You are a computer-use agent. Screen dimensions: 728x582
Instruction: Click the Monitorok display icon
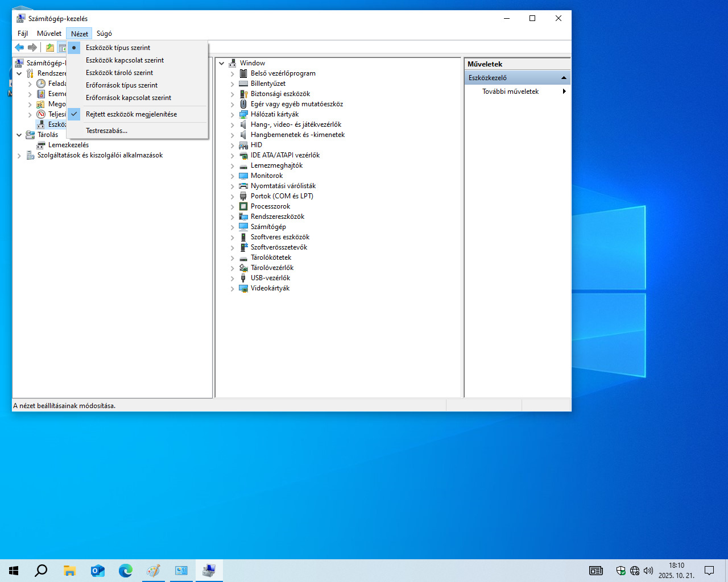click(x=243, y=176)
